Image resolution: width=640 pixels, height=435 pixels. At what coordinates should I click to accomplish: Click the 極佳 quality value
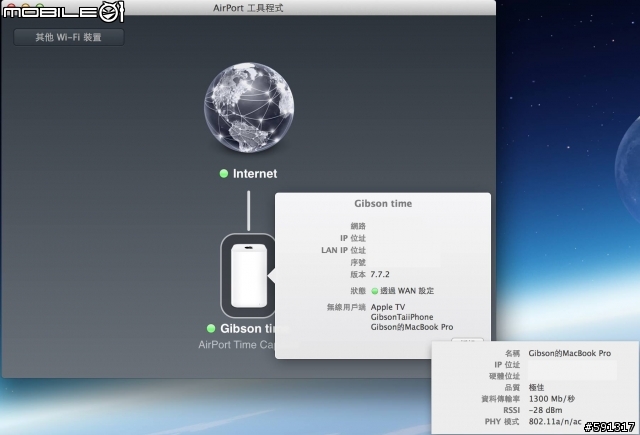tap(536, 387)
